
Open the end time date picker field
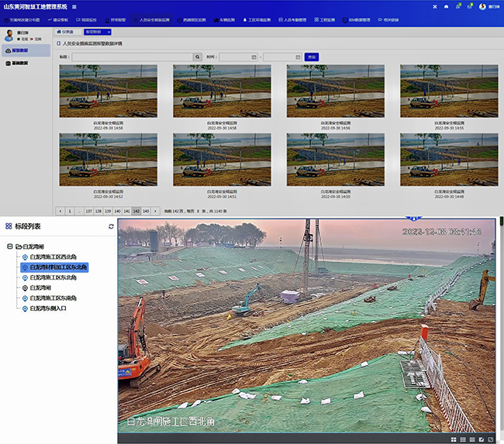point(282,57)
